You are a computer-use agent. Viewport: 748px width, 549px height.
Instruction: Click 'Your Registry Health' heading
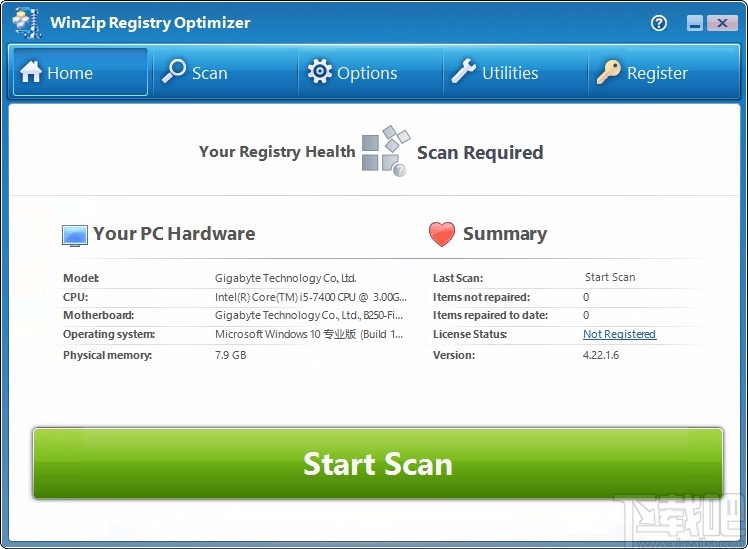(277, 152)
